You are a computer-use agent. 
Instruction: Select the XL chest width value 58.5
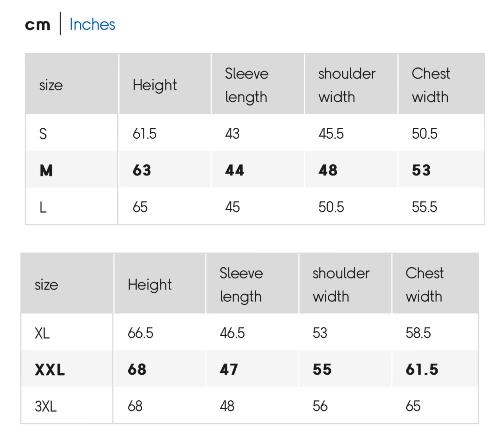(x=418, y=333)
